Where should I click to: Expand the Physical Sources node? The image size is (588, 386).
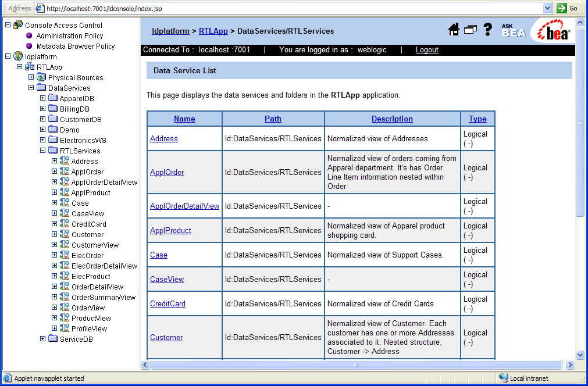(x=31, y=77)
